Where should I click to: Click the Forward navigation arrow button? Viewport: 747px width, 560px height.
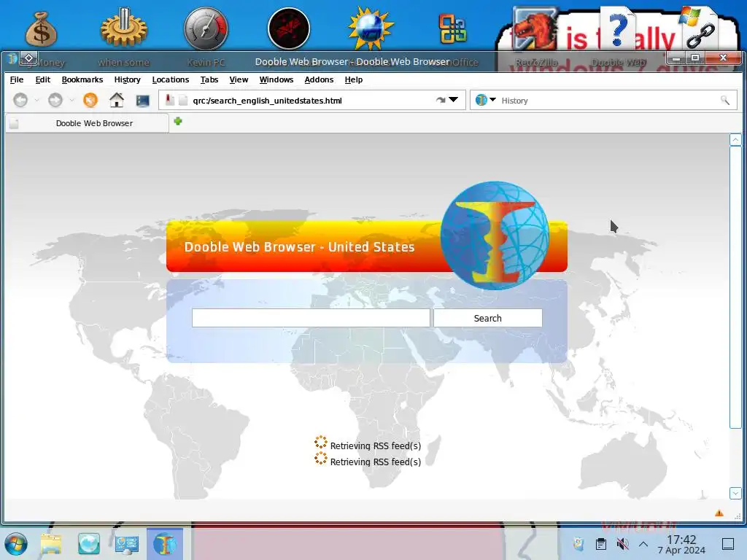[55, 101]
